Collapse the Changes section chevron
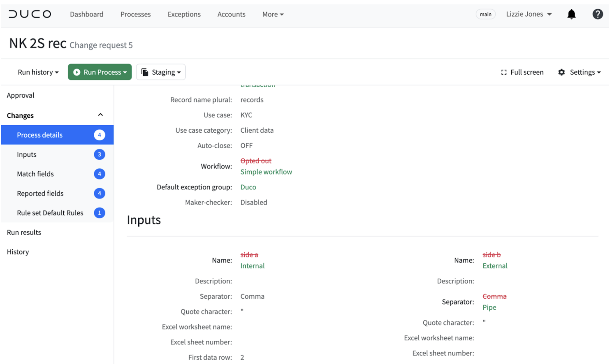The width and height of the screenshot is (614, 364). click(x=100, y=115)
